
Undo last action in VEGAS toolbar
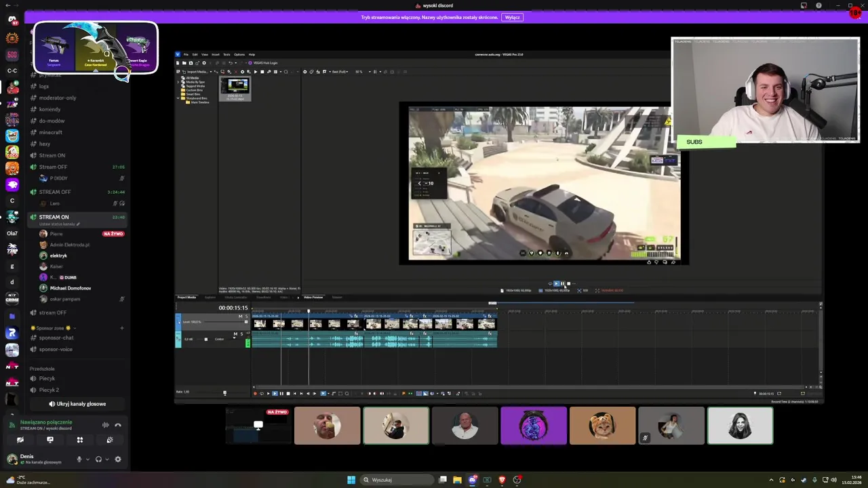pyautogui.click(x=231, y=63)
